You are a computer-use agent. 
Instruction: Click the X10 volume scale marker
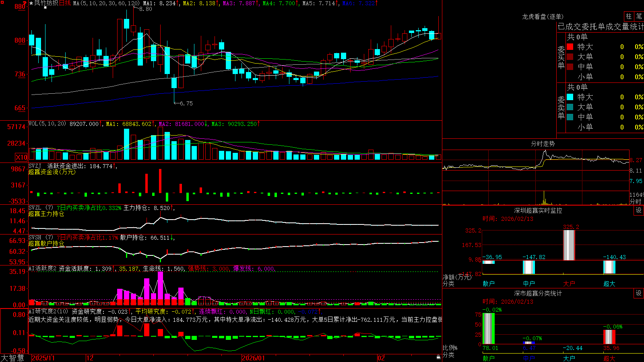[22, 157]
